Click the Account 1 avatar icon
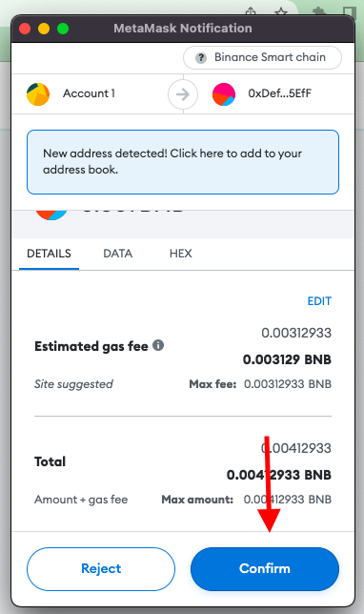Viewport: 364px width, 614px height. (x=38, y=94)
